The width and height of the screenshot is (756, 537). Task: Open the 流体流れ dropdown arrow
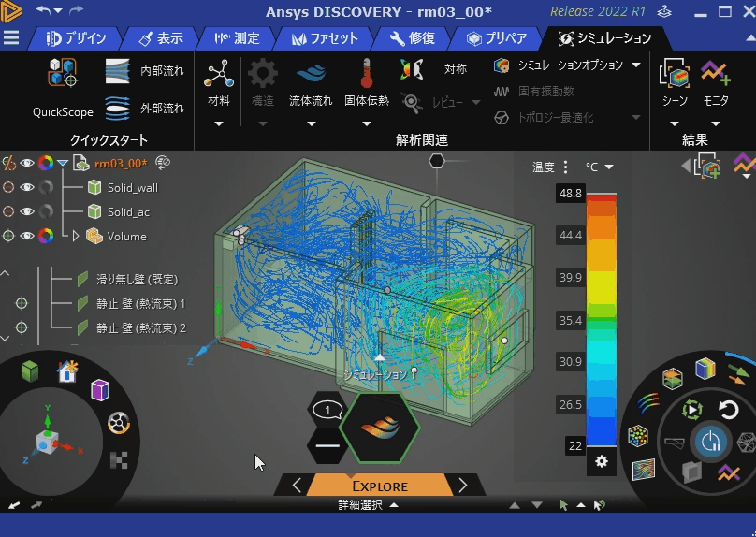312,123
